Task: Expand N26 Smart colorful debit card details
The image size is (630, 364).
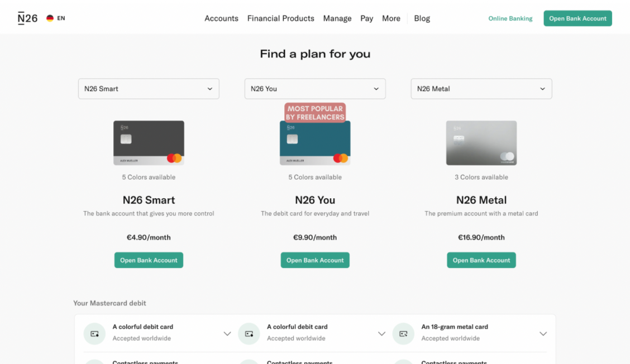Action: (x=227, y=333)
